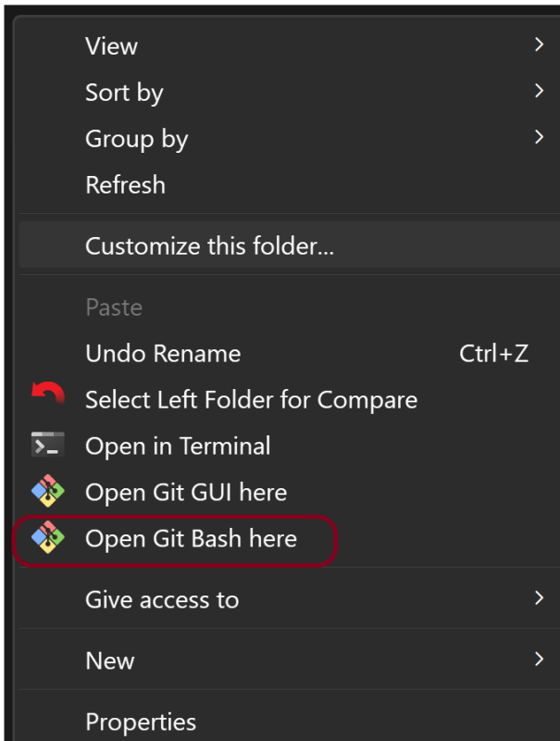Click the Ctrl+Z shortcut hint

[x=493, y=353]
